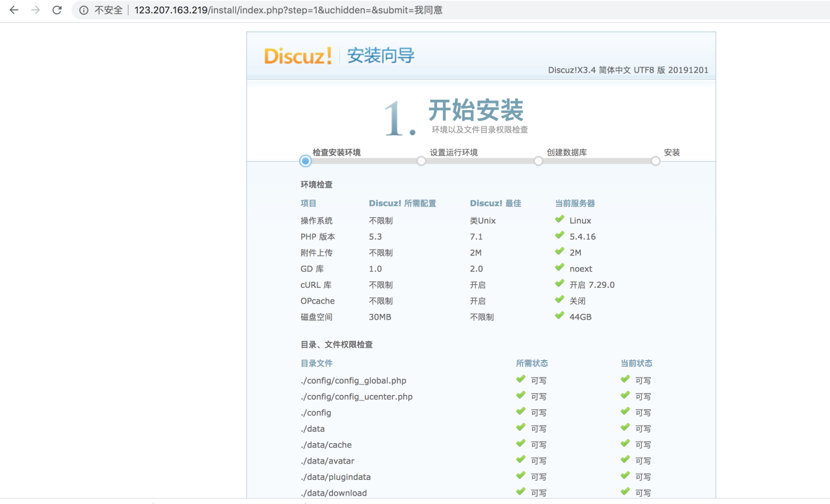
Task: Click the 操作系统 row label
Action: tap(317, 221)
